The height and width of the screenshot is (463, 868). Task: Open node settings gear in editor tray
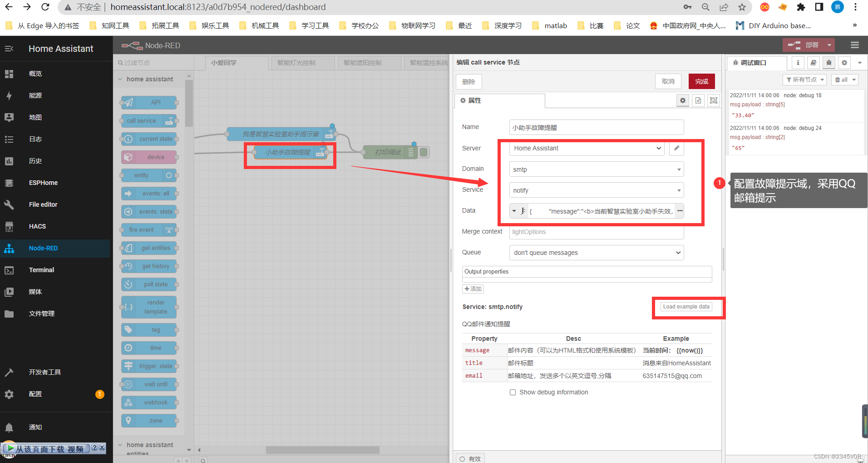[x=683, y=100]
